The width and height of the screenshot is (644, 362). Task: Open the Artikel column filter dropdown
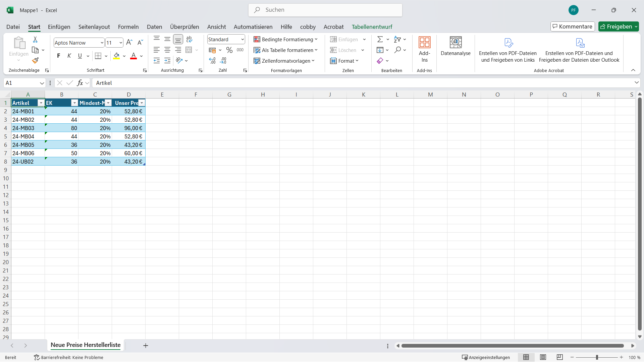41,103
